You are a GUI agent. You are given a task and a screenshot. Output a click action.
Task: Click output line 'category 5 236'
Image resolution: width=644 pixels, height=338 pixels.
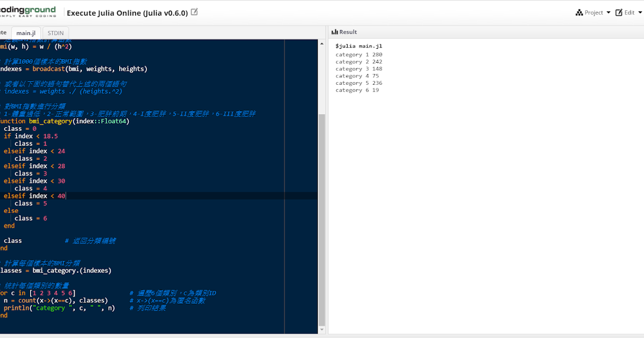359,83
